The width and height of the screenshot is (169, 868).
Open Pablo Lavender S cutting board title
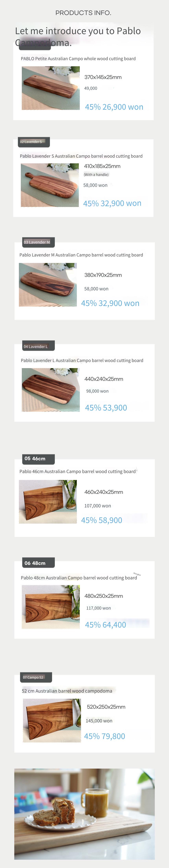(81, 156)
